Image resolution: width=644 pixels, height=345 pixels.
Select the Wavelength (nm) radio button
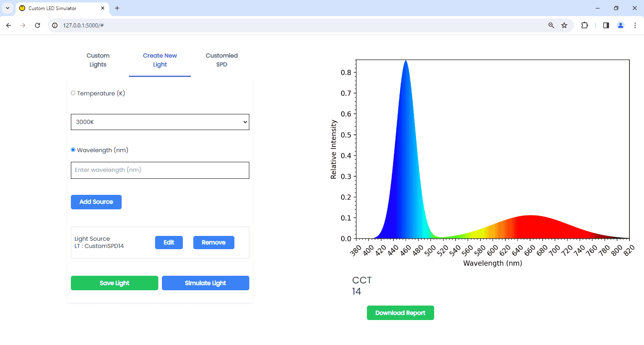point(73,150)
